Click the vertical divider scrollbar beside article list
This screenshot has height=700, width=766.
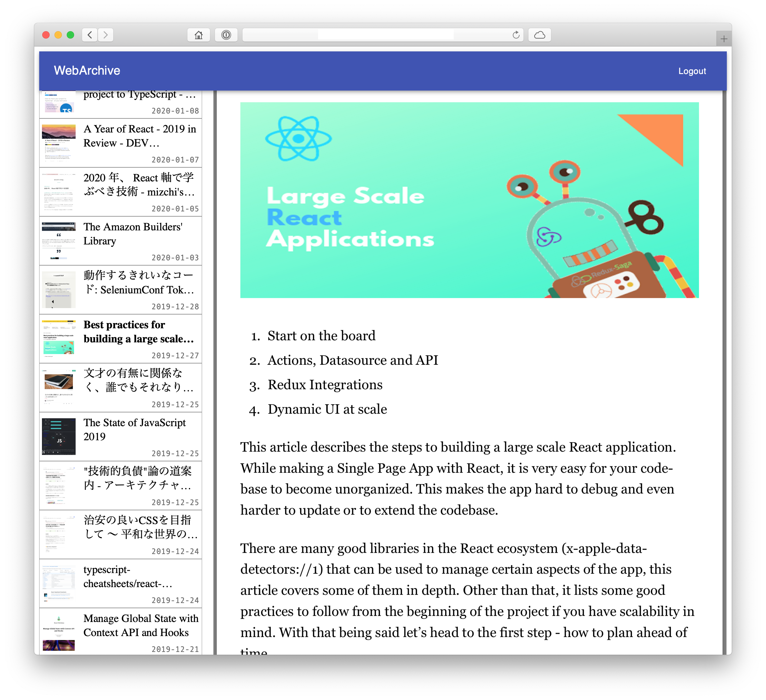click(215, 372)
